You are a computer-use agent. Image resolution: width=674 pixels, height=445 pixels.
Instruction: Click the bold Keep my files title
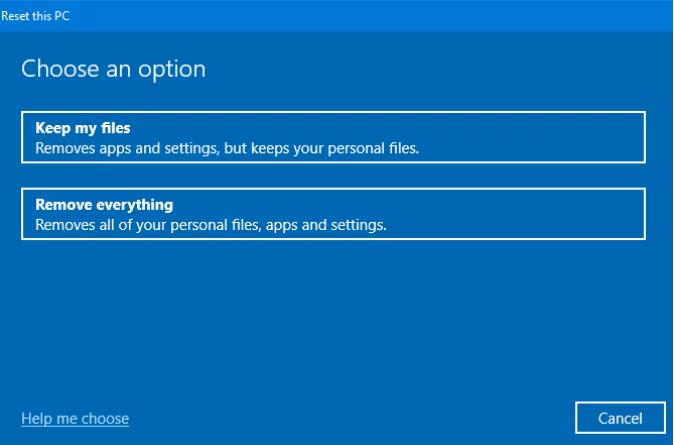[x=83, y=128]
